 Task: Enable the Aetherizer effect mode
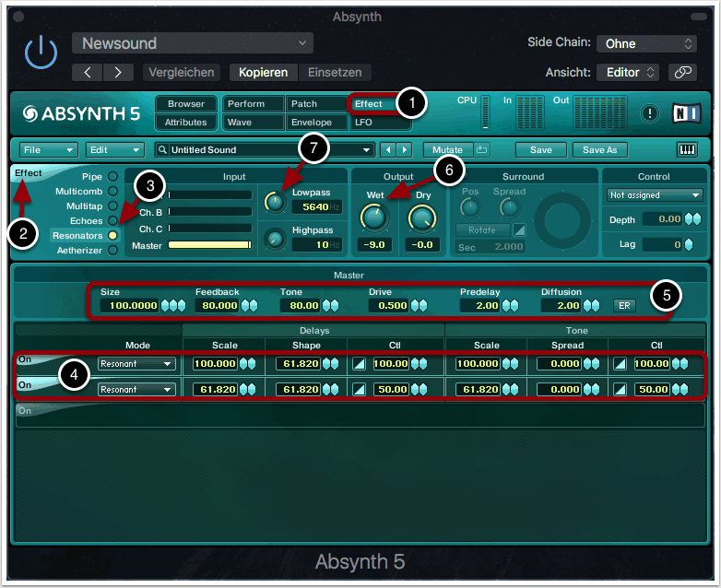[112, 250]
